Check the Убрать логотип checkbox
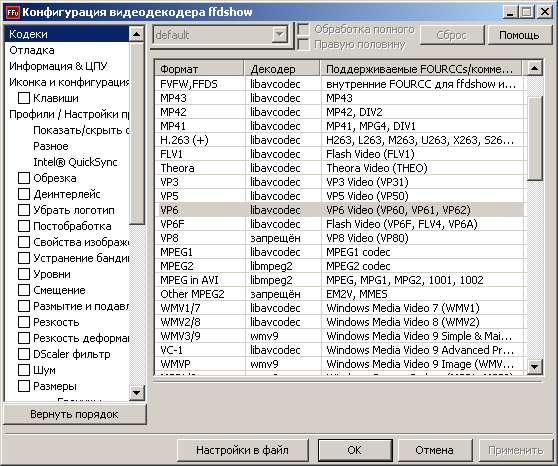This screenshot has width=558, height=466. (24, 210)
